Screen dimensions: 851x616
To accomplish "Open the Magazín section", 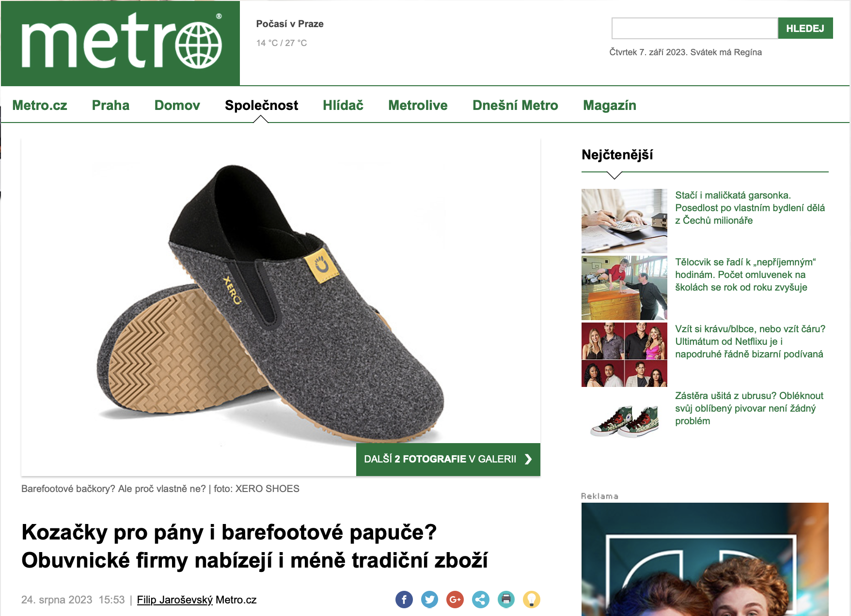I will 610,105.
